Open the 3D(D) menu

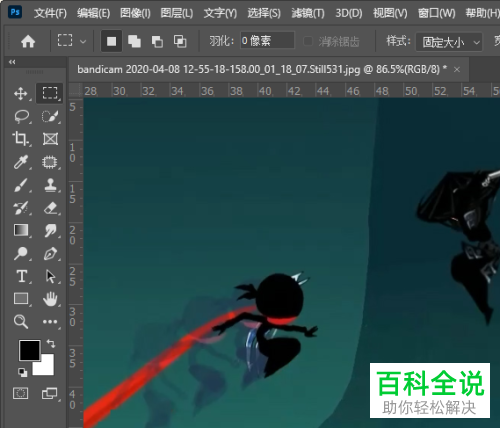point(349,13)
